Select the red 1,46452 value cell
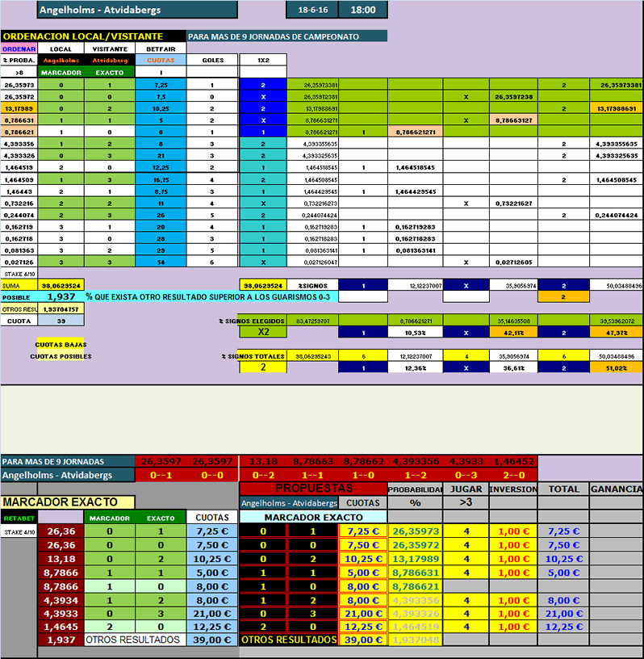 tap(513, 461)
